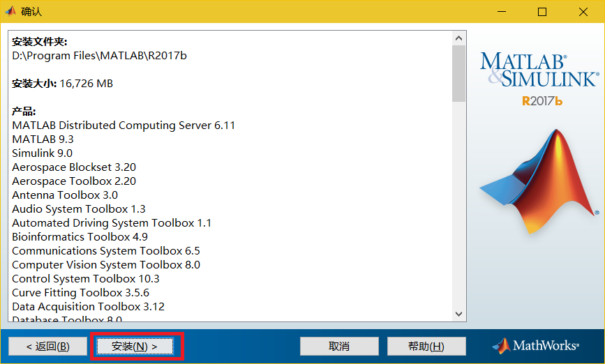This screenshot has width=605, height=364.
Task: Maximize the installer window
Action: coord(542,12)
